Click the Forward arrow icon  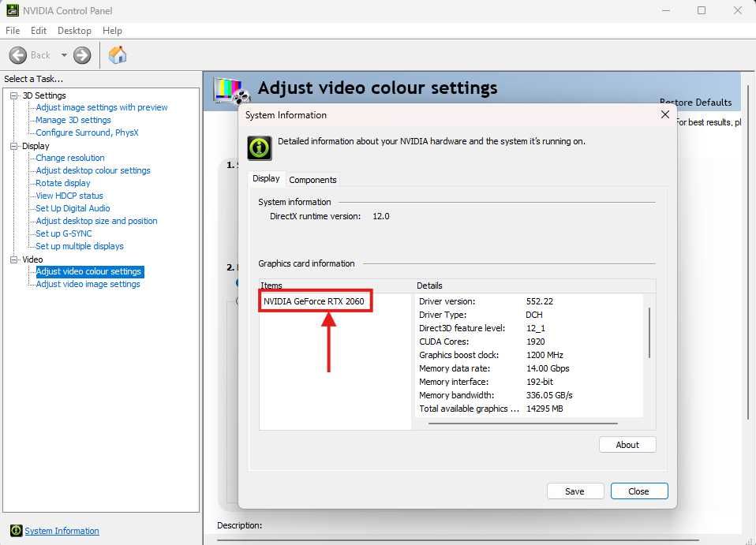coord(82,55)
